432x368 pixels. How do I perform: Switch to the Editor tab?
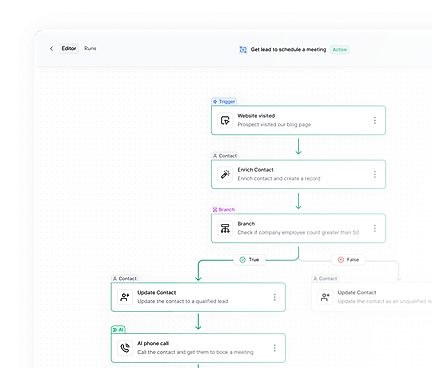coord(69,48)
